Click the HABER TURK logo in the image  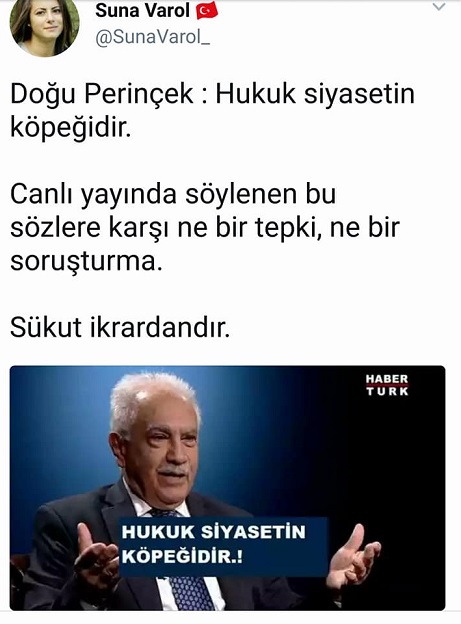click(387, 385)
